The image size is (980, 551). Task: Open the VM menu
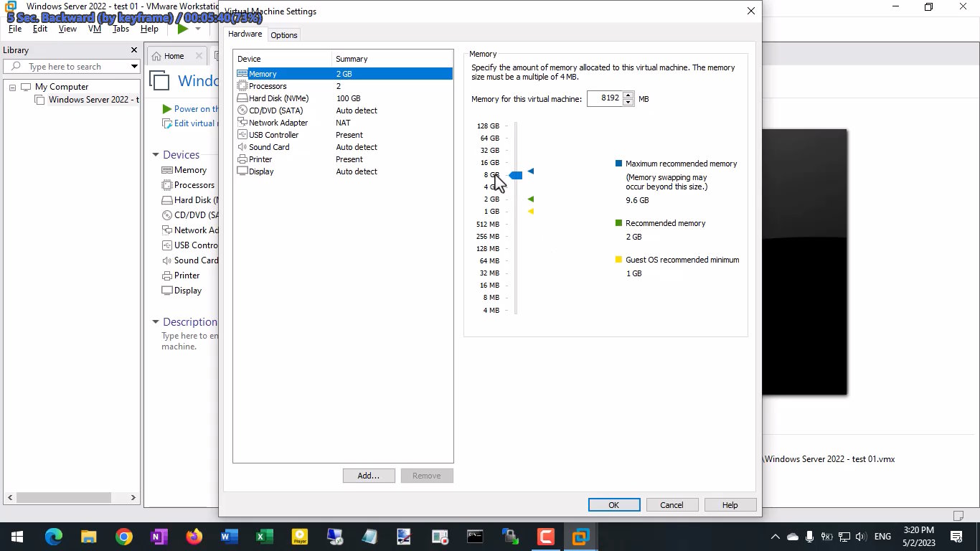(94, 29)
